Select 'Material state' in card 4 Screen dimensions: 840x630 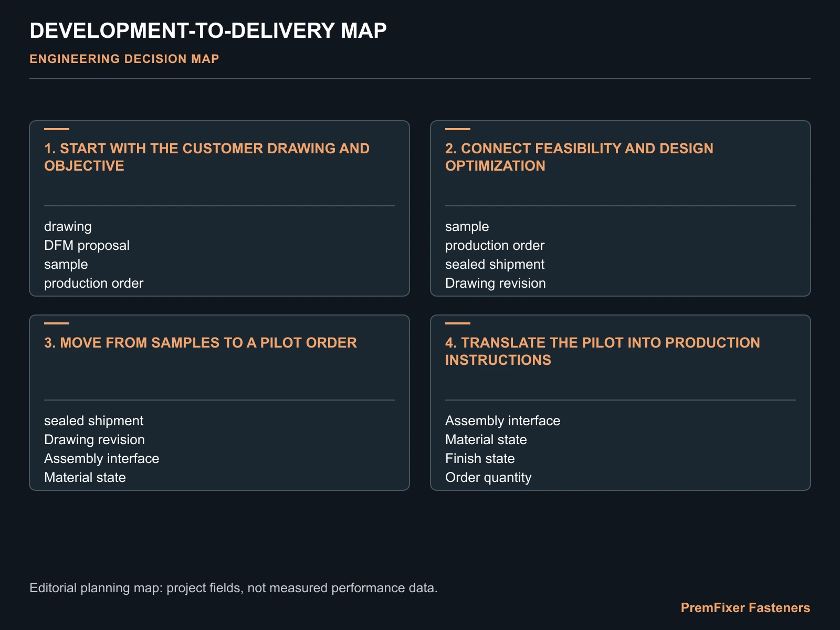(x=486, y=440)
